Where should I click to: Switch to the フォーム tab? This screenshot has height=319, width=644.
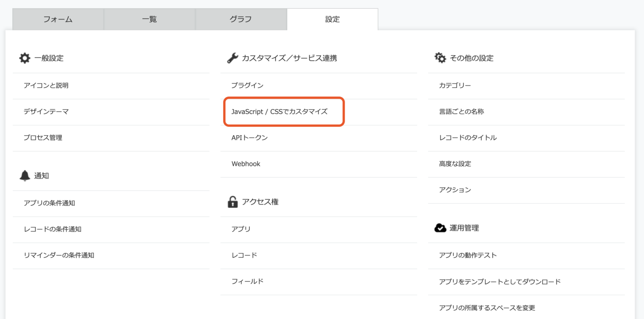pyautogui.click(x=58, y=19)
